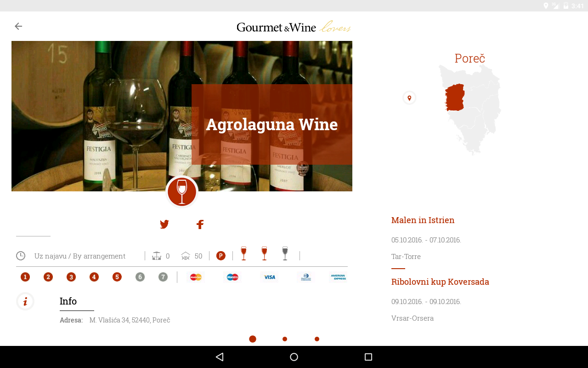Select day number 2 circle
The image size is (588, 368).
click(48, 277)
